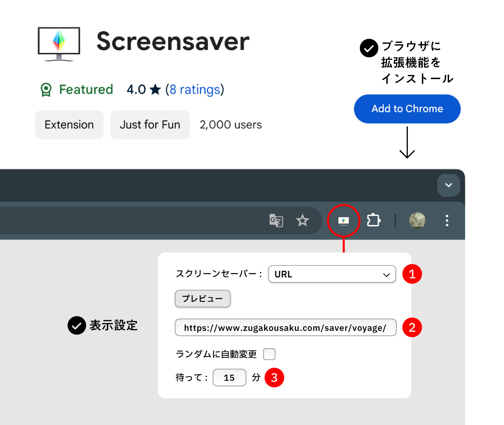Click the wait minutes field showing 15
The width and height of the screenshot is (504, 425).
pos(229,378)
